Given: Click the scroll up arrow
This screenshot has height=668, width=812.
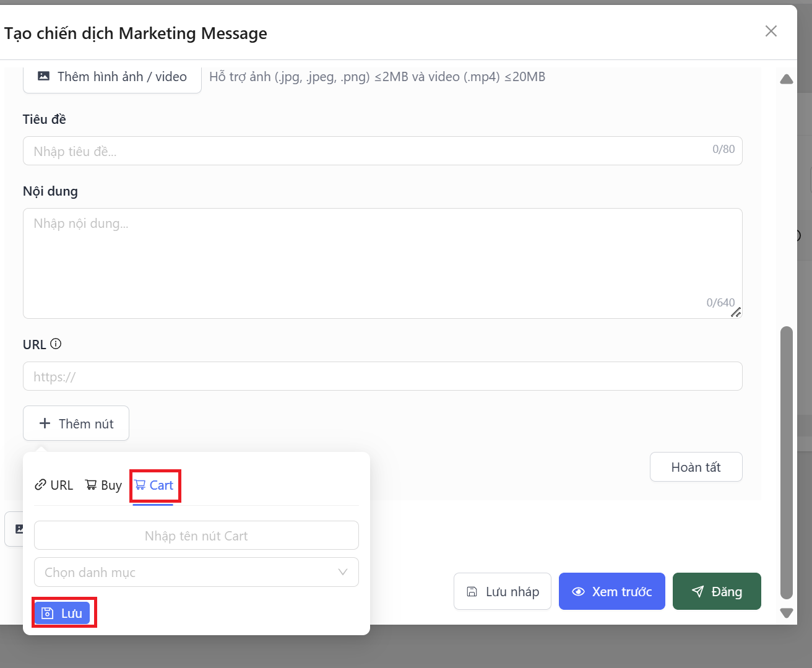Looking at the screenshot, I should [786, 79].
